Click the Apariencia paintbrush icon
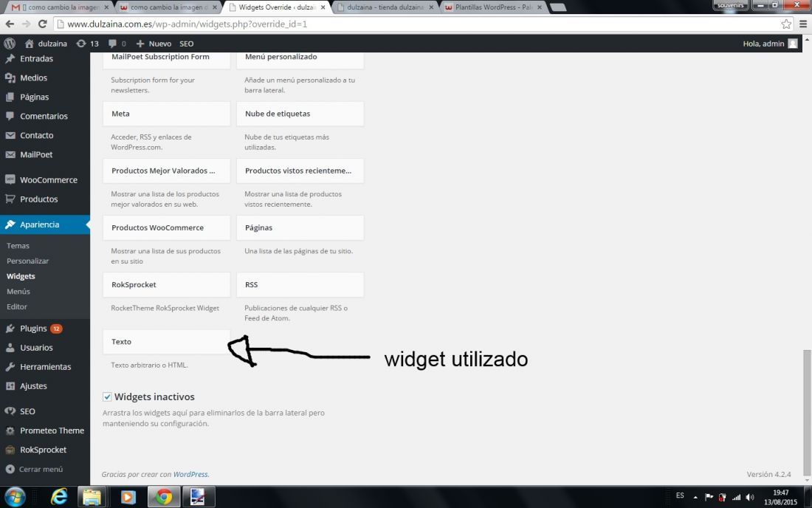Image resolution: width=812 pixels, height=508 pixels. [x=10, y=224]
